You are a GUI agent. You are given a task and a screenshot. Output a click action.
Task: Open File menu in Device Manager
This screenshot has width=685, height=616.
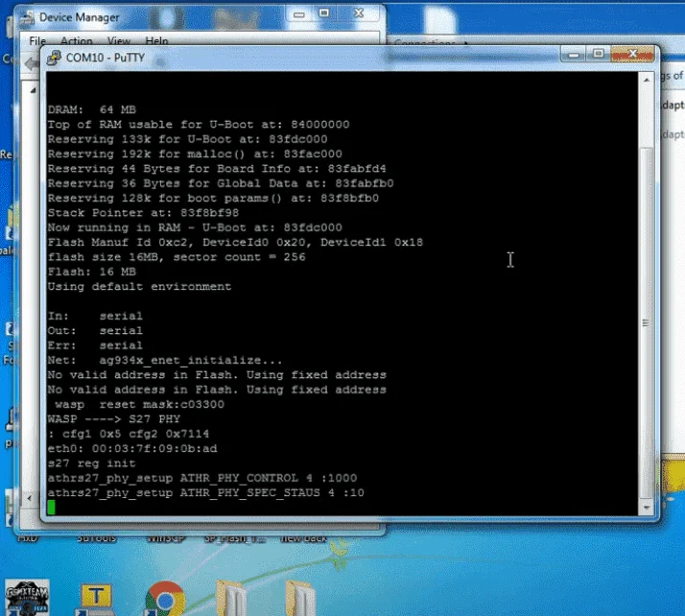click(x=37, y=41)
